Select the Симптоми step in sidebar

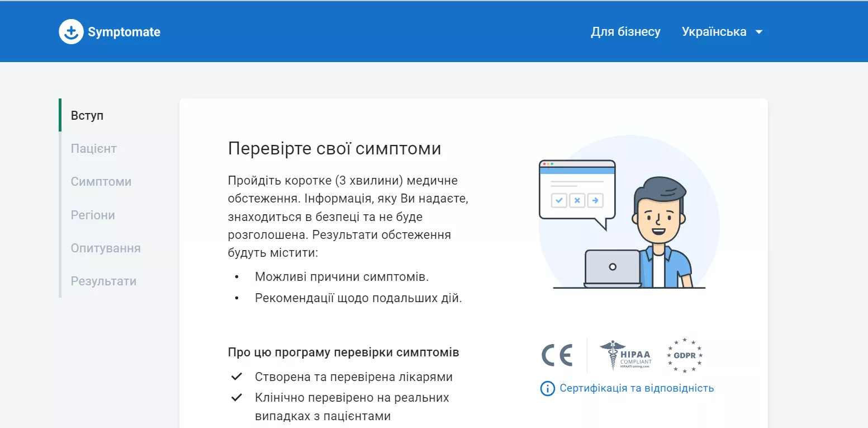pyautogui.click(x=101, y=182)
